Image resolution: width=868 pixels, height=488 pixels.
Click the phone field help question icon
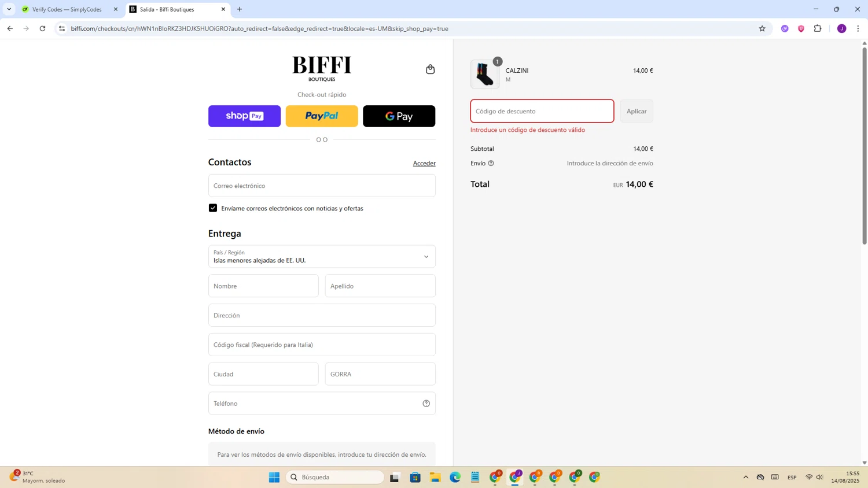pos(426,404)
